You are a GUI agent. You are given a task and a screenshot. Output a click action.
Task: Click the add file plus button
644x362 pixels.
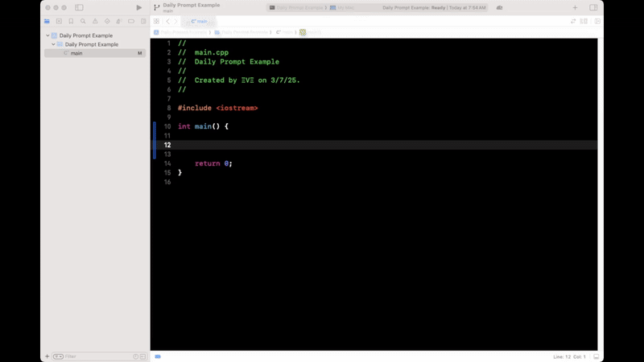[47, 356]
